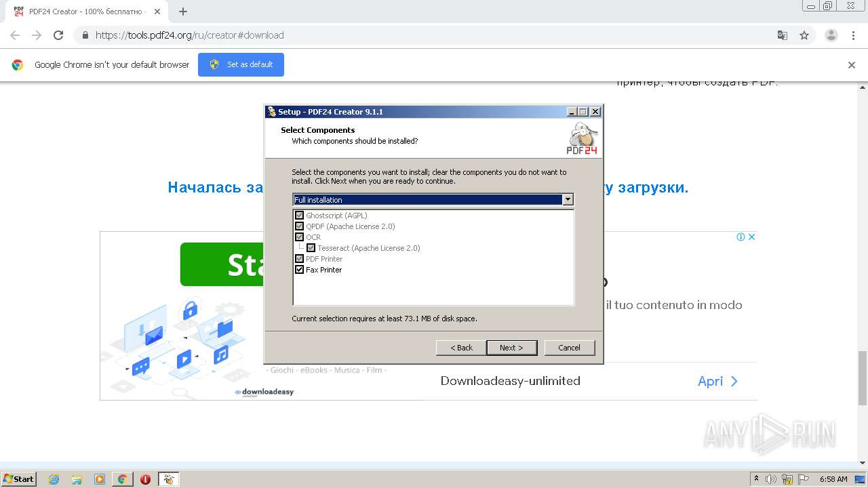This screenshot has height=488, width=868.
Task: Open the Full installation dropdown
Action: [x=568, y=199]
